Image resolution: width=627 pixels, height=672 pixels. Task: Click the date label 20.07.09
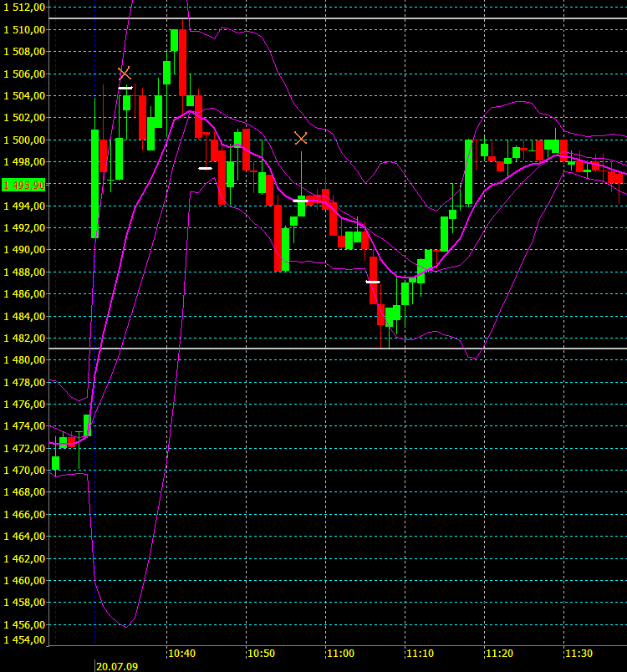(117, 667)
